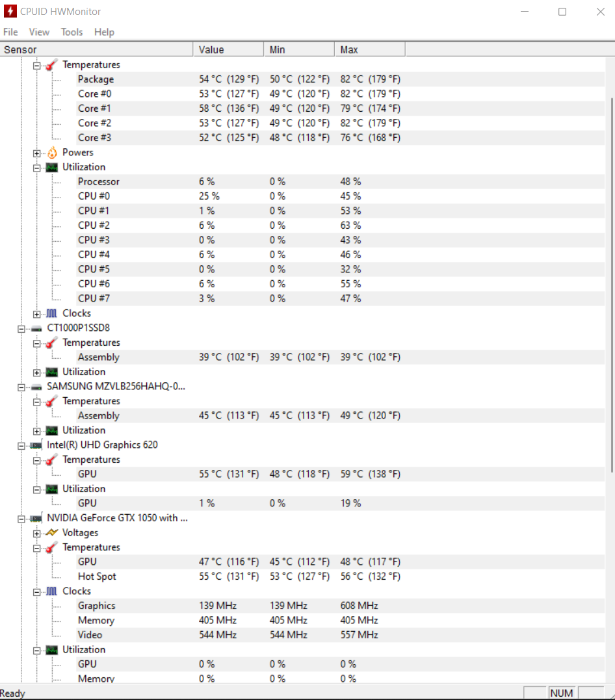This screenshot has width=615, height=700.
Task: Click the drive icon for SAMSUNG MZVLB256HAHQ
Action: 36,387
